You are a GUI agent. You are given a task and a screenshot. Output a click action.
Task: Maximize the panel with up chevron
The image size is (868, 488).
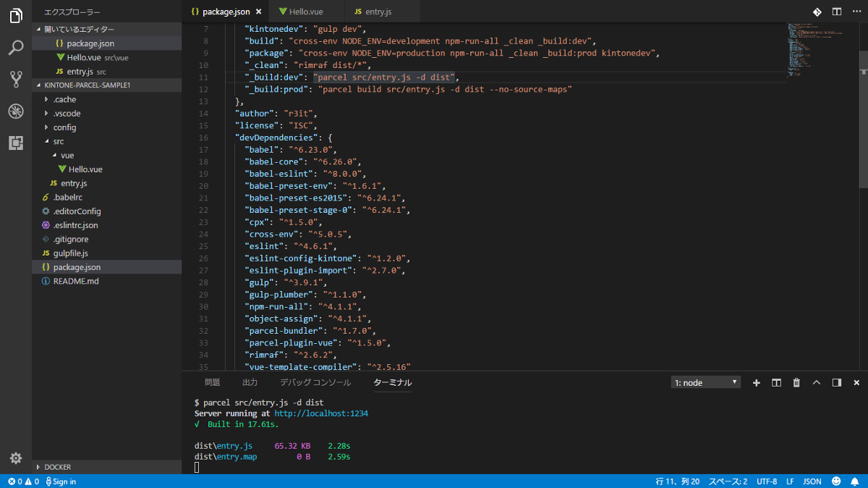(817, 382)
